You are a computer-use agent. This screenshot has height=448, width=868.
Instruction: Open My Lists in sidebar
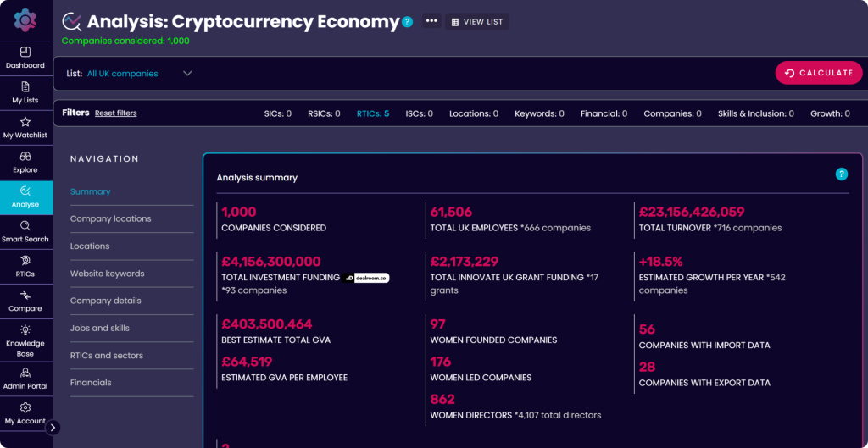(x=25, y=87)
